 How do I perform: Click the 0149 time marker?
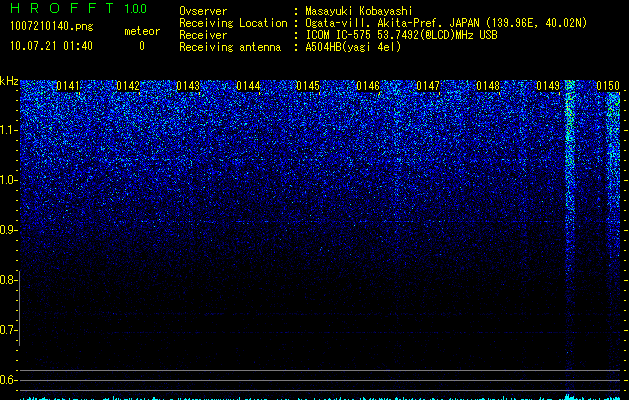click(548, 86)
